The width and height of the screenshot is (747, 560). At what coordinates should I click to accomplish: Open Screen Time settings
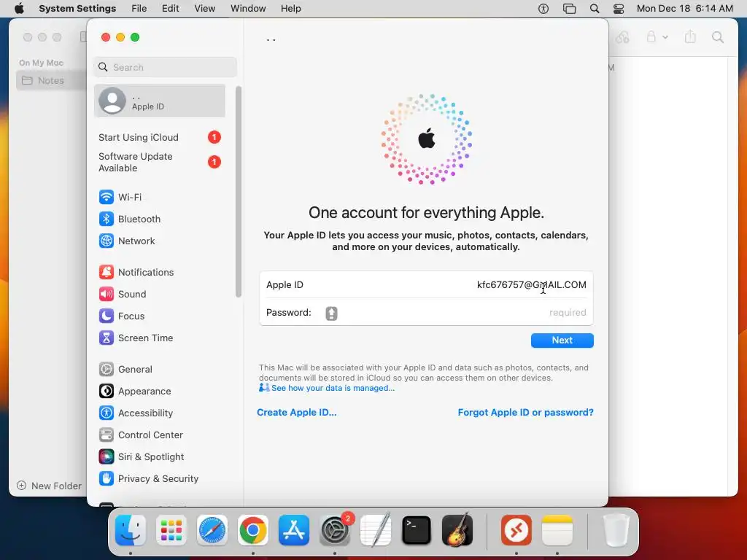[x=136, y=338]
